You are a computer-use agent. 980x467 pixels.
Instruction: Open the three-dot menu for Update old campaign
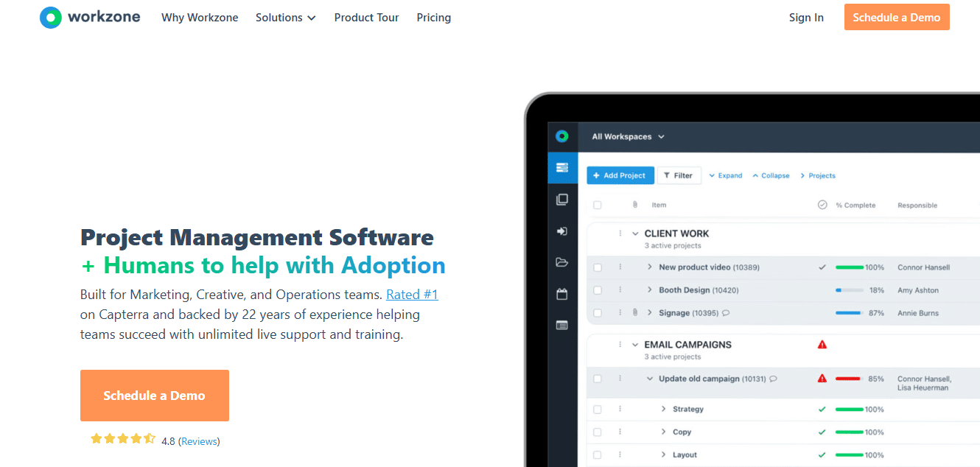click(620, 379)
